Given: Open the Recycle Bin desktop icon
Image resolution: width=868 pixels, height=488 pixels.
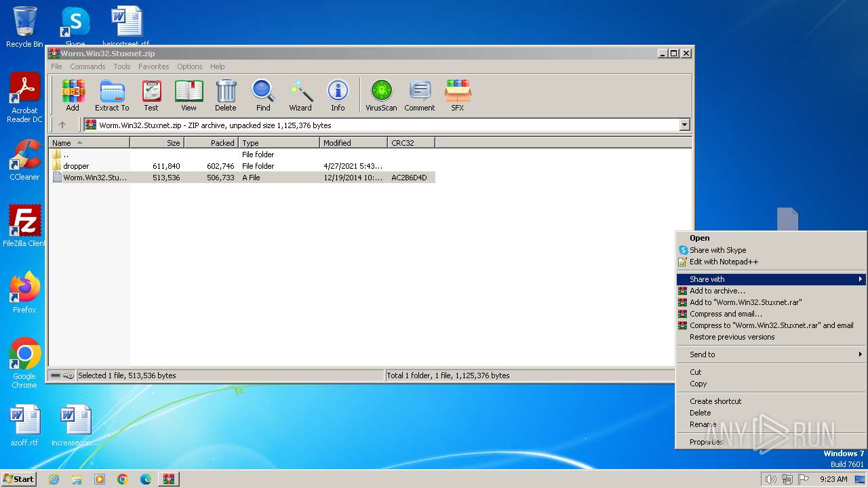Looking at the screenshot, I should click(x=24, y=27).
